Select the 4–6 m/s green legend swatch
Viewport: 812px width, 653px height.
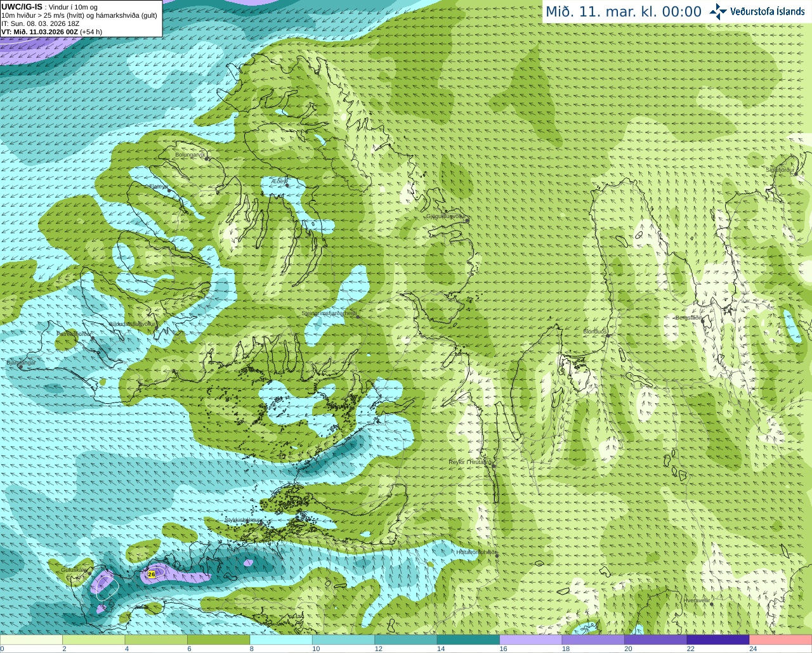click(156, 640)
